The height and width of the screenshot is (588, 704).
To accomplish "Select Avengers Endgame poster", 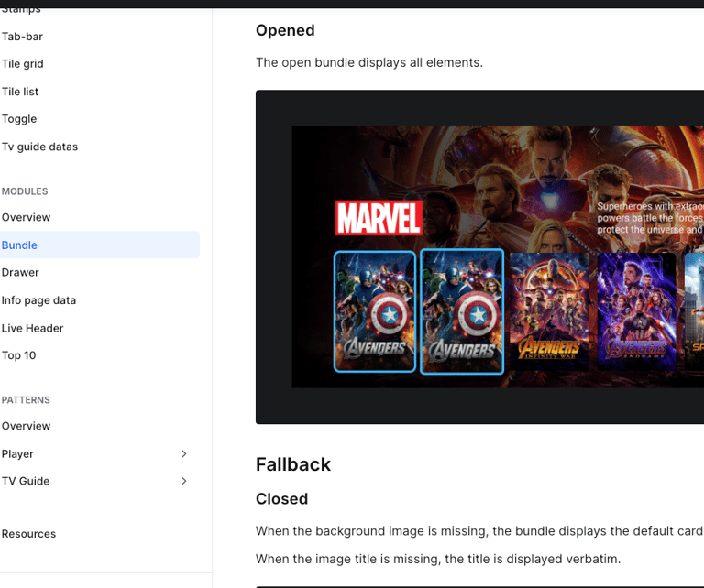I will [636, 311].
